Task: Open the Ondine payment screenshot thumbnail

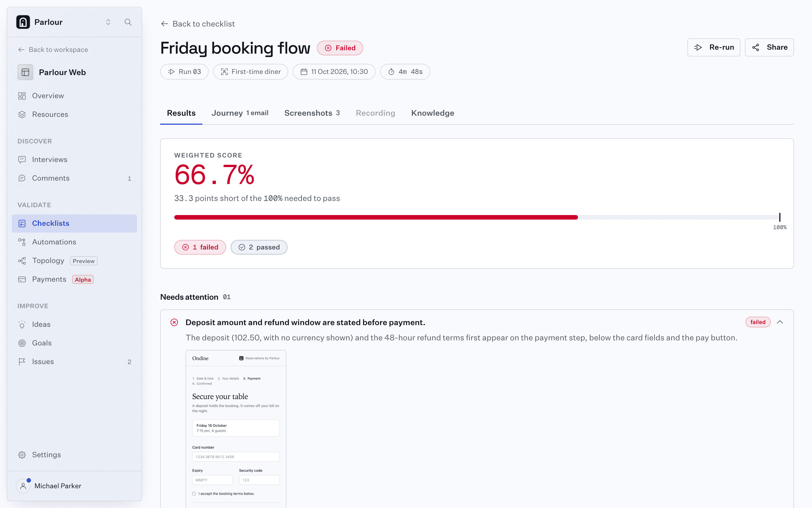Action: 236,429
